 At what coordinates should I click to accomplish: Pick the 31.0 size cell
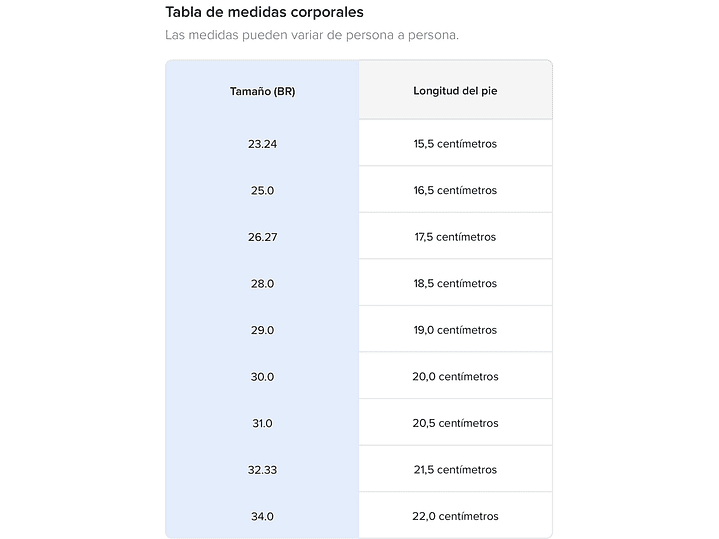(x=262, y=423)
